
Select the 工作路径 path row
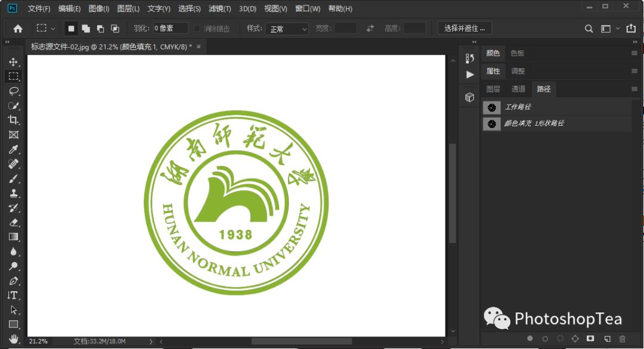click(x=557, y=107)
